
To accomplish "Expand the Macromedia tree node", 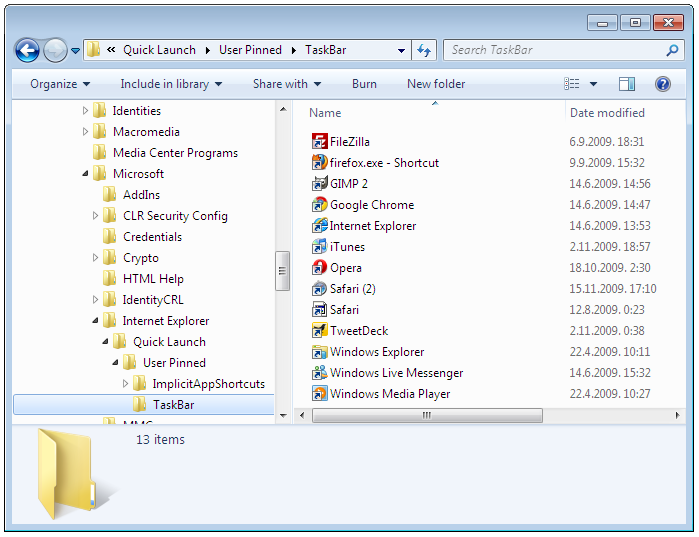I will (85, 131).
